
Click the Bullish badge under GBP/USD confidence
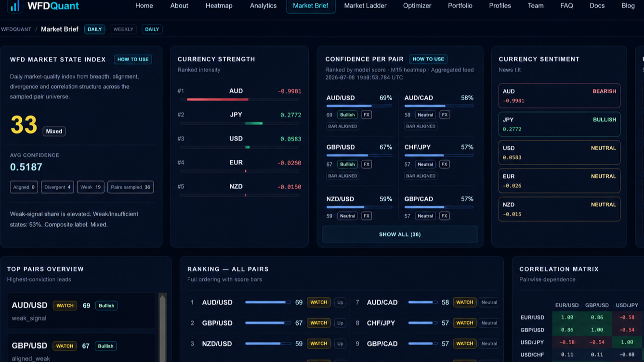click(347, 164)
